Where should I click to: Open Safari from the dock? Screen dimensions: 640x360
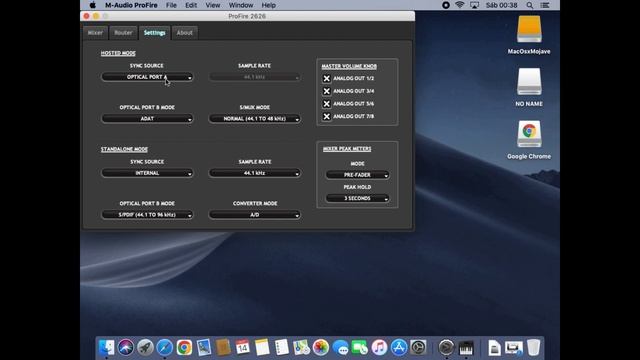pos(165,347)
